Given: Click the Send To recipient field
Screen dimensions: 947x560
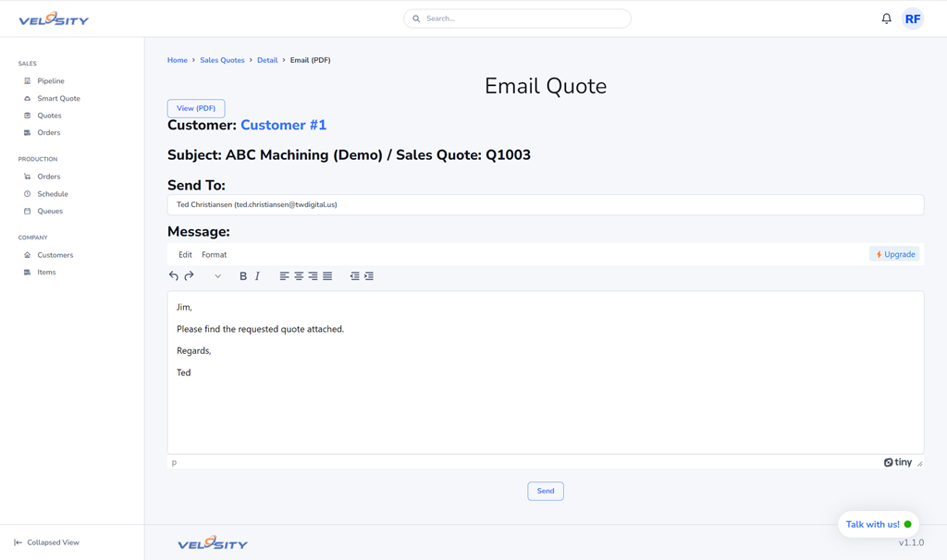Looking at the screenshot, I should pyautogui.click(x=545, y=205).
